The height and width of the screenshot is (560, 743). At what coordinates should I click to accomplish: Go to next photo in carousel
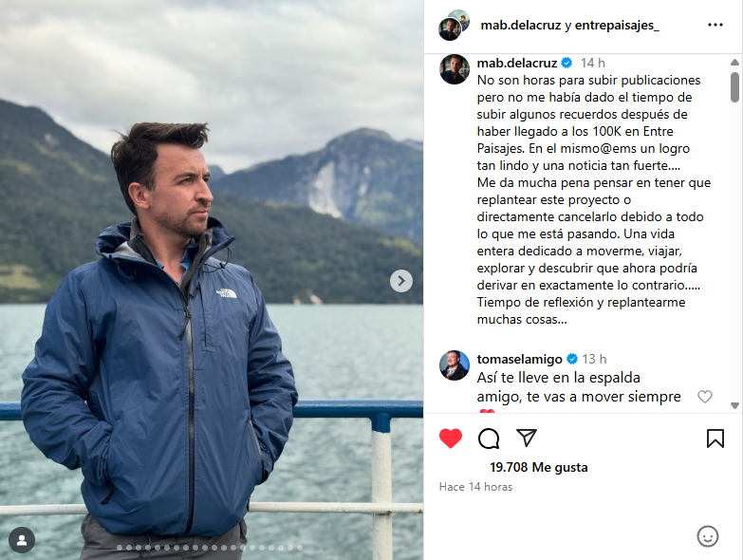click(x=401, y=281)
